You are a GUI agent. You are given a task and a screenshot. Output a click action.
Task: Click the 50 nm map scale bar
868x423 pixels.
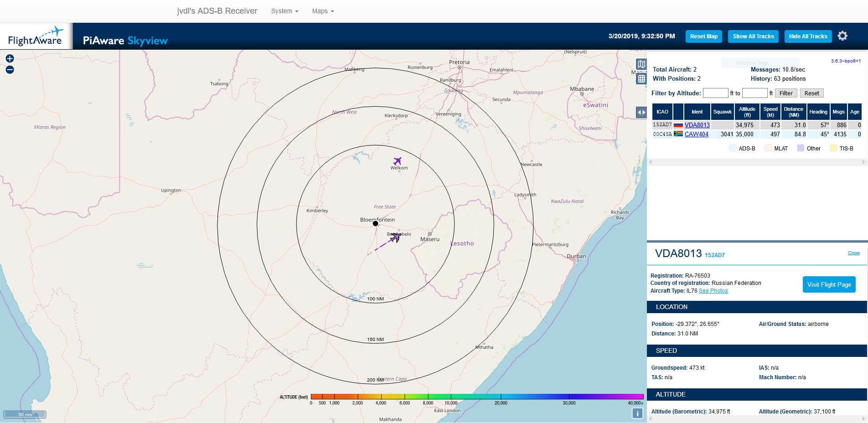[x=25, y=414]
